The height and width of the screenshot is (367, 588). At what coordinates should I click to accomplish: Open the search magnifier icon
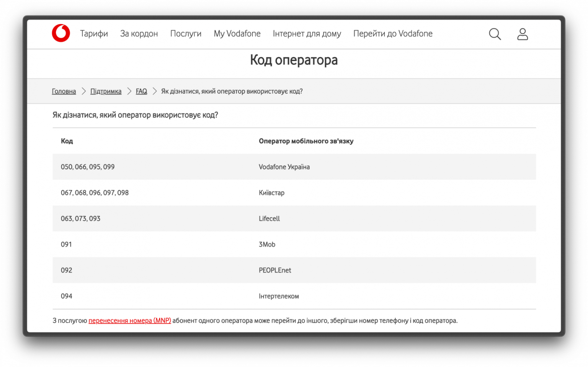click(x=495, y=34)
